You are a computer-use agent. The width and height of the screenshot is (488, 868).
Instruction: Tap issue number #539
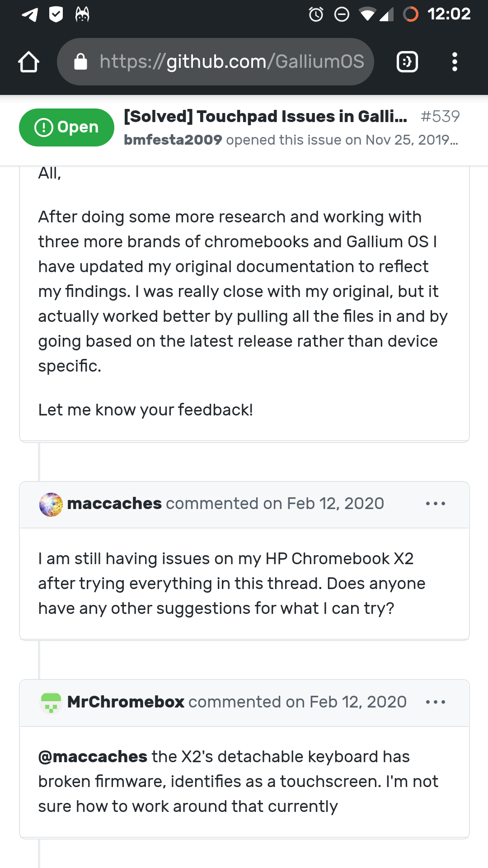click(440, 117)
